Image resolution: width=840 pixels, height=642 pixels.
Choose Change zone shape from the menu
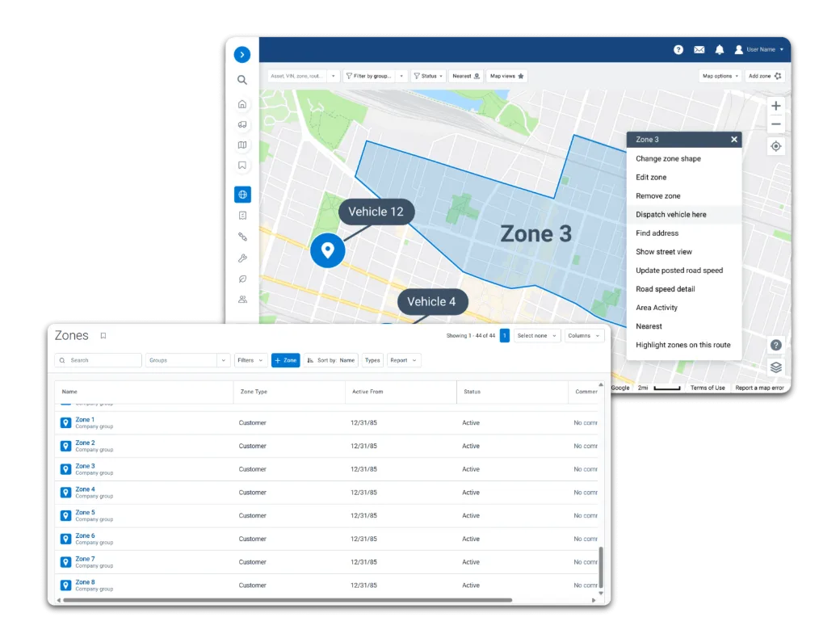pyautogui.click(x=684, y=158)
